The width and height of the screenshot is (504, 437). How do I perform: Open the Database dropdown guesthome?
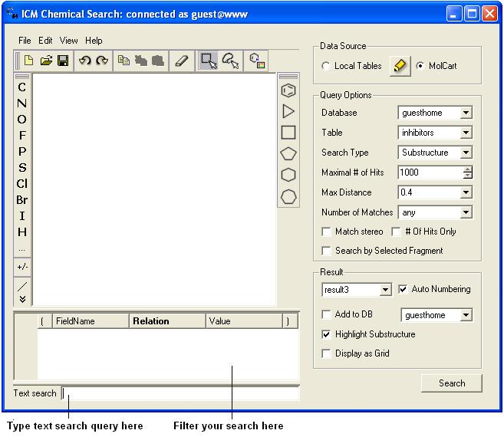click(x=435, y=113)
